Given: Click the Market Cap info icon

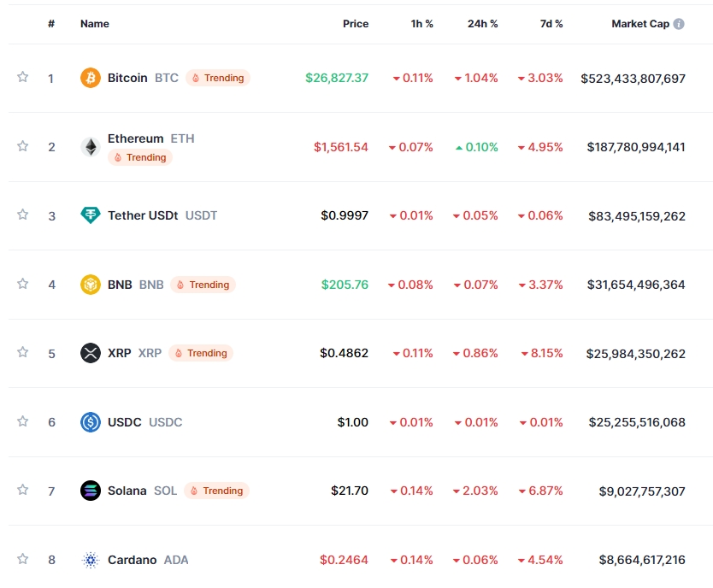Looking at the screenshot, I should 679,24.
